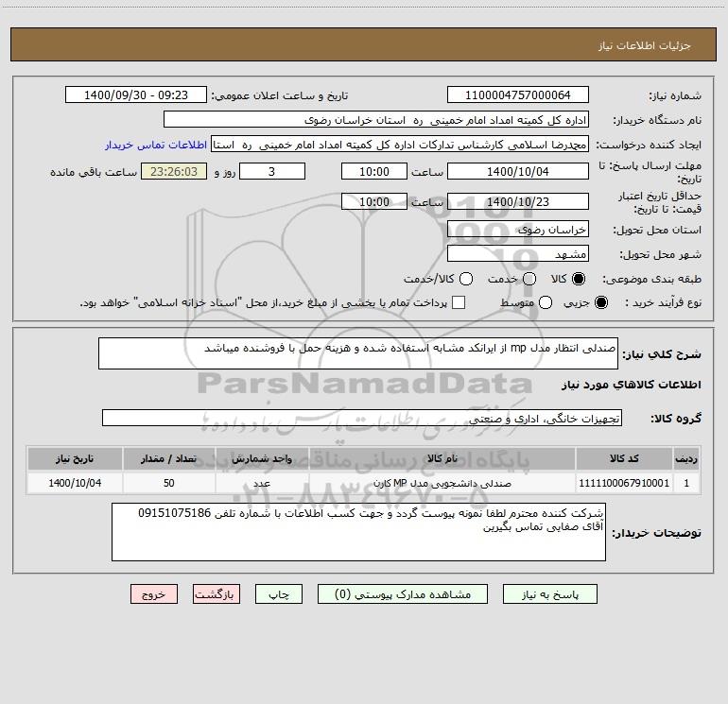
Task: Click the نام کالا column header
Action: (442, 459)
